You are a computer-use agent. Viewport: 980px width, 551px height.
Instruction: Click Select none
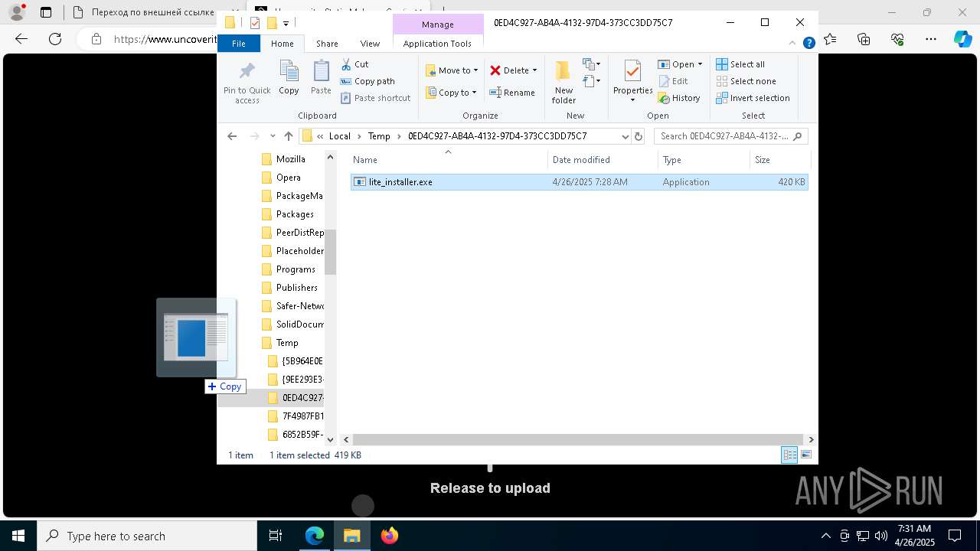tap(746, 81)
